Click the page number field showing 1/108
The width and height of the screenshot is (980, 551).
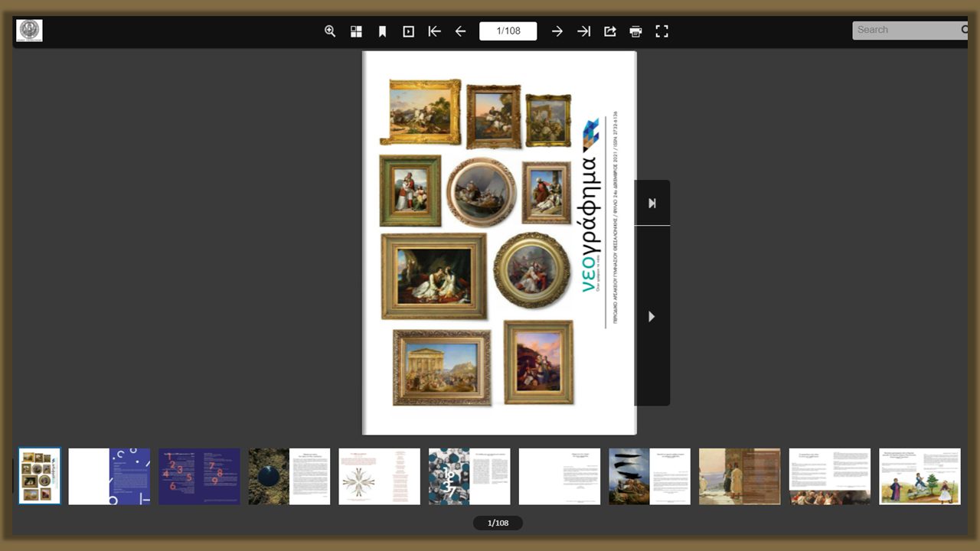tap(508, 31)
